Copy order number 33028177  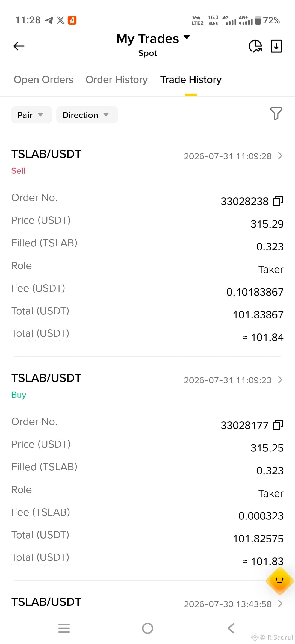click(278, 425)
